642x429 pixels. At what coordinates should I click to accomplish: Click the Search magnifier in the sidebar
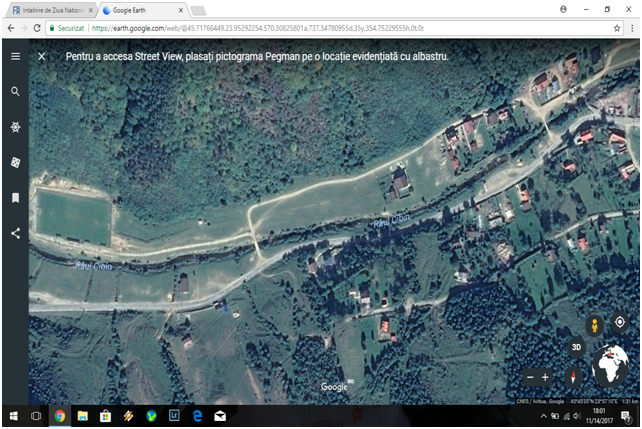tap(15, 91)
